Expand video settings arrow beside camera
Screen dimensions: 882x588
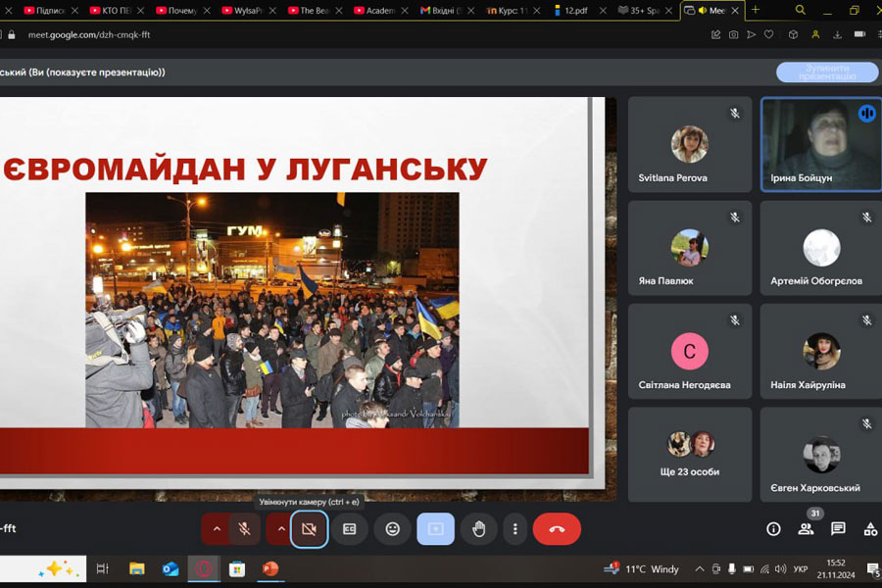click(x=280, y=529)
